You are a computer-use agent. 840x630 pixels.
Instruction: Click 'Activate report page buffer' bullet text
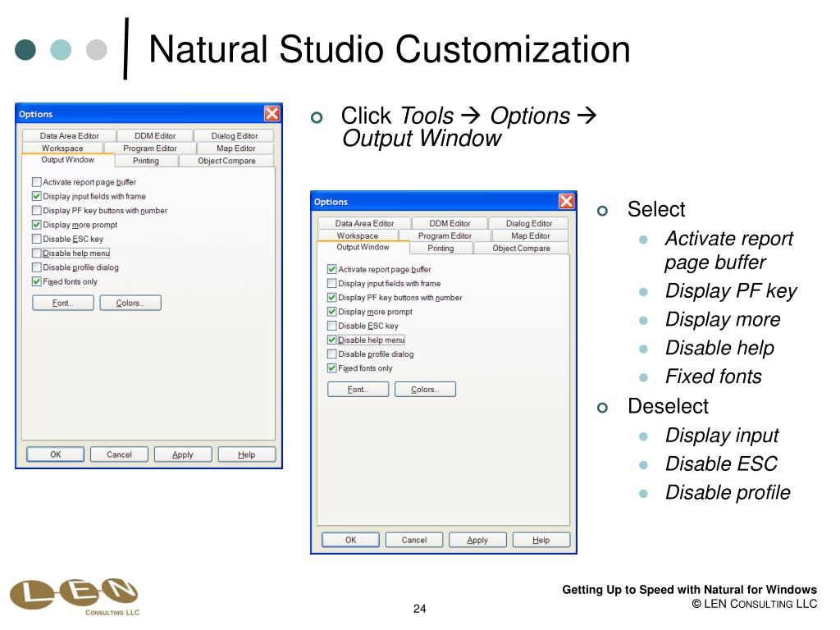pyautogui.click(x=728, y=250)
